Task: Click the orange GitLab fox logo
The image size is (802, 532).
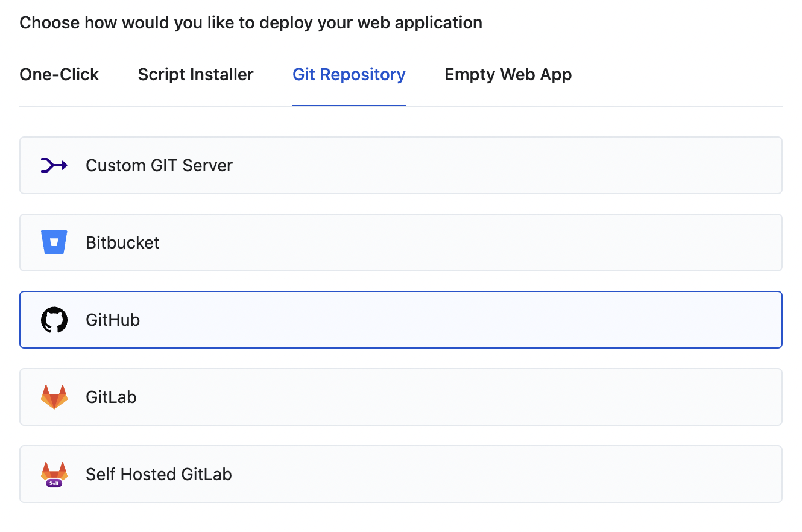Action: tap(54, 397)
